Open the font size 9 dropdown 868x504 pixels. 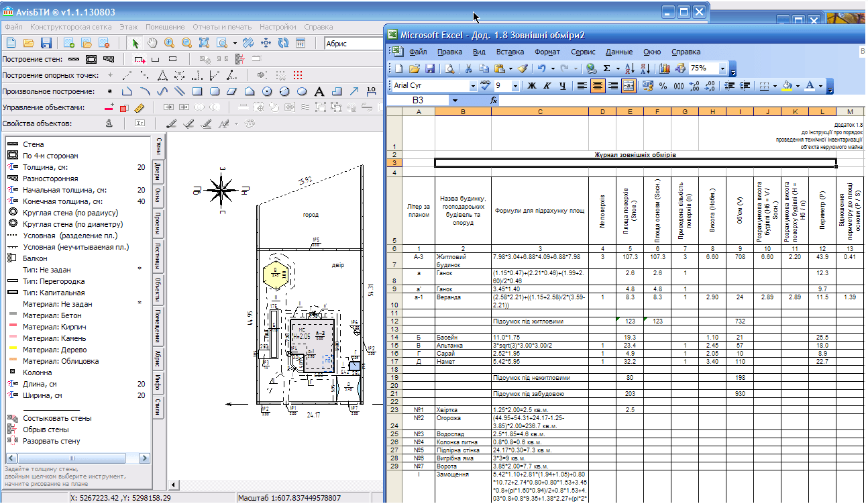[515, 86]
